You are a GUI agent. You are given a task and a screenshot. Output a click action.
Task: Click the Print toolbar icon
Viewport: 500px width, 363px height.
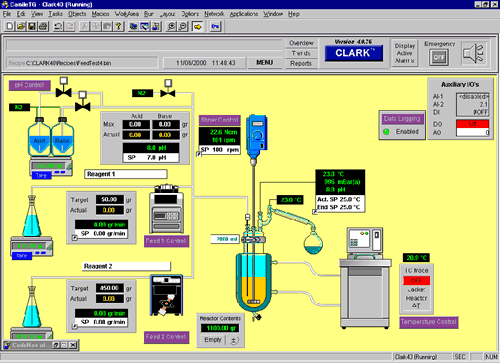43,26
